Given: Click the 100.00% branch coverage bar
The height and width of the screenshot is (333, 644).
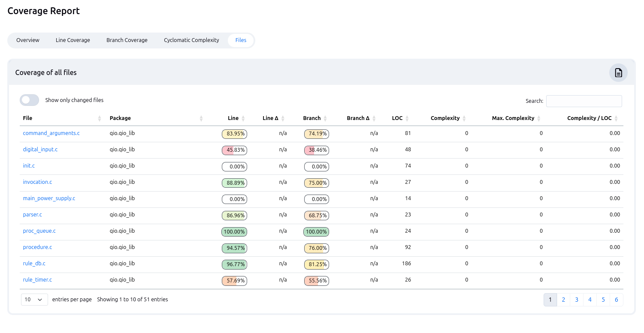Looking at the screenshot, I should [316, 231].
